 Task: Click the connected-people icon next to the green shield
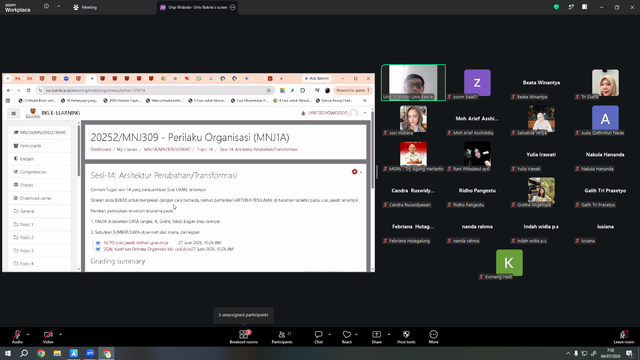point(571,7)
